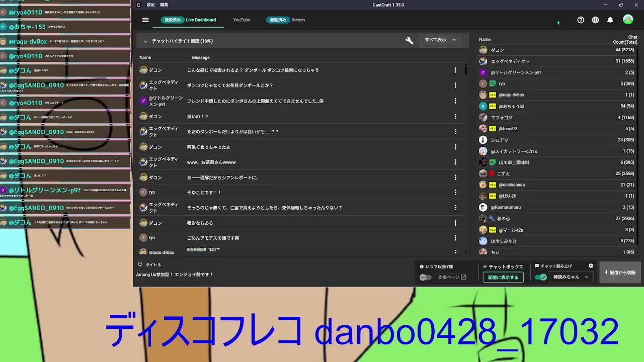Click the highlight history scrollbar
Image resolution: width=644 pixels, height=362 pixels.
(466, 70)
